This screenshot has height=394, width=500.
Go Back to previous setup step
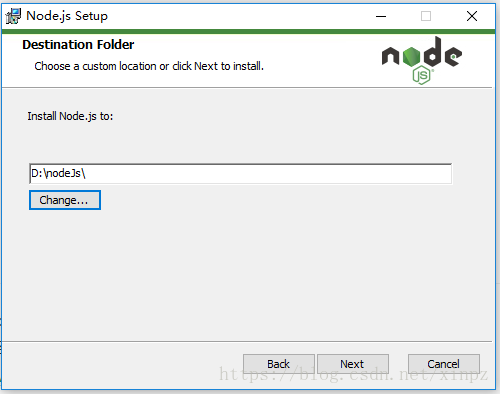pyautogui.click(x=279, y=364)
